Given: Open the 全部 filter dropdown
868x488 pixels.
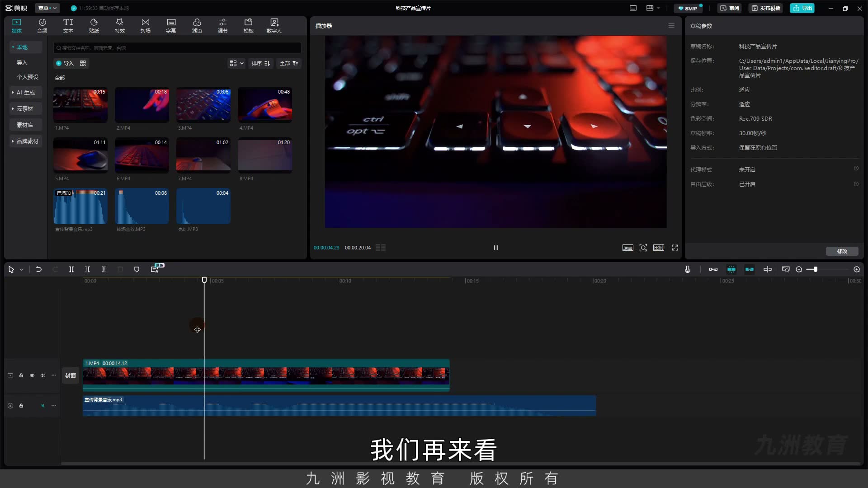Looking at the screenshot, I should (289, 63).
